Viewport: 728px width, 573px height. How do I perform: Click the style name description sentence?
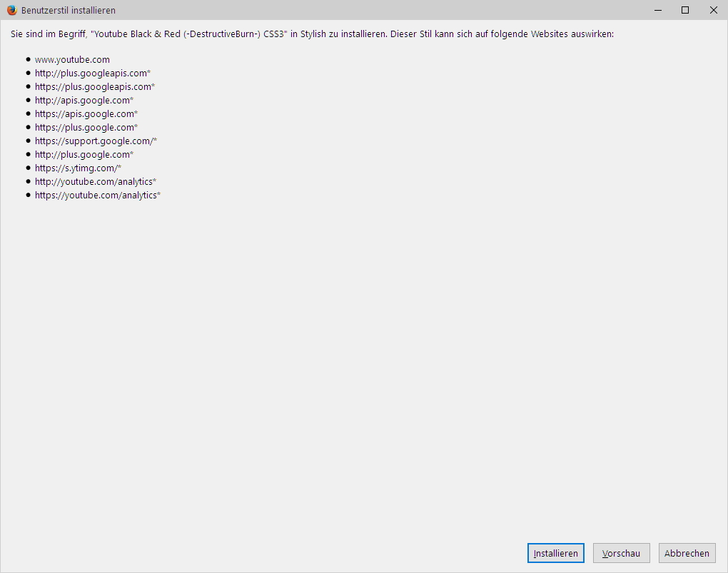click(x=312, y=34)
